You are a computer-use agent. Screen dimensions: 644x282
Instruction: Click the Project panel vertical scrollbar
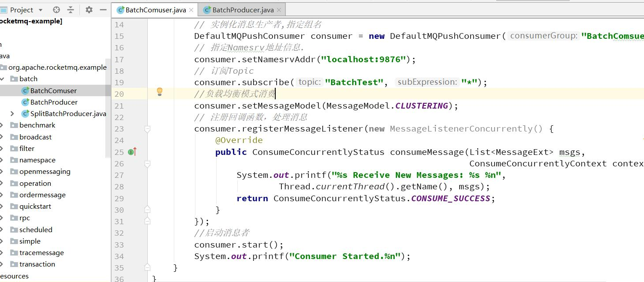(x=109, y=110)
